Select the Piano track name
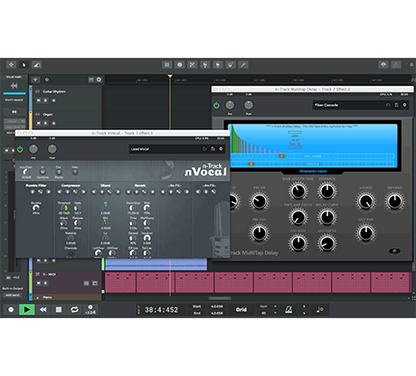416x376 pixels. 47,297
